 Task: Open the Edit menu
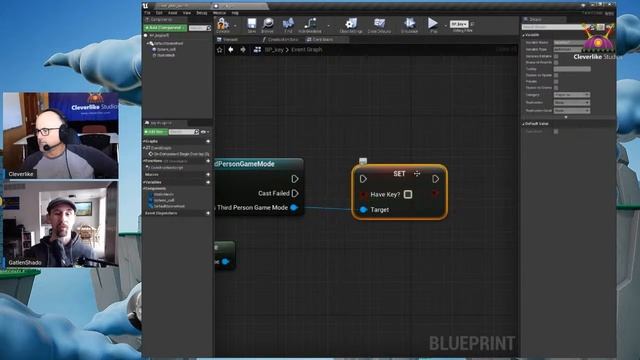point(159,13)
